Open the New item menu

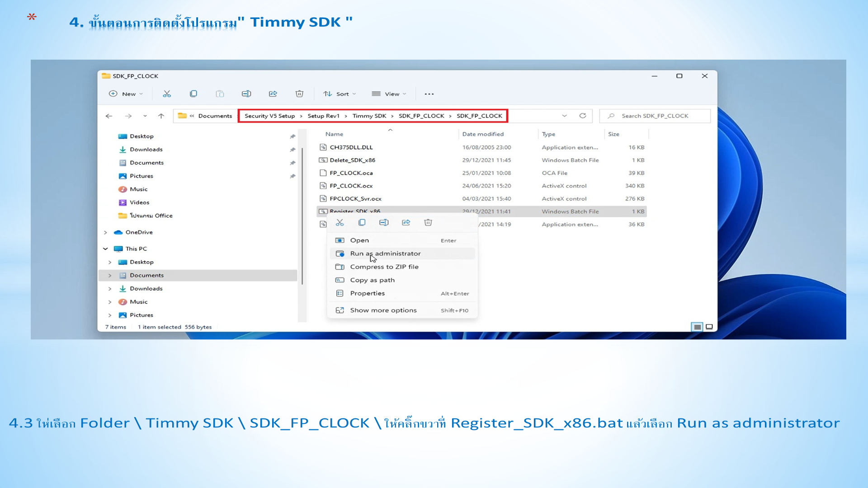[126, 94]
